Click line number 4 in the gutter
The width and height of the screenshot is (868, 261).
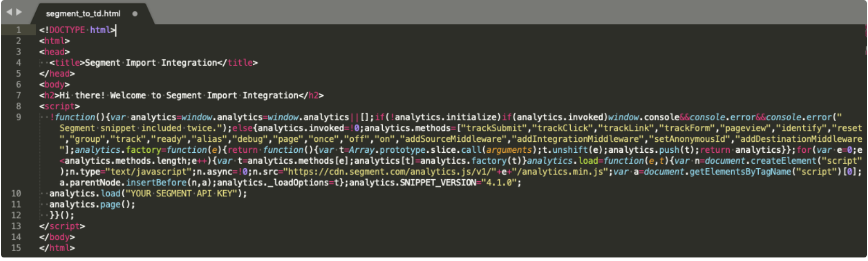tap(18, 63)
